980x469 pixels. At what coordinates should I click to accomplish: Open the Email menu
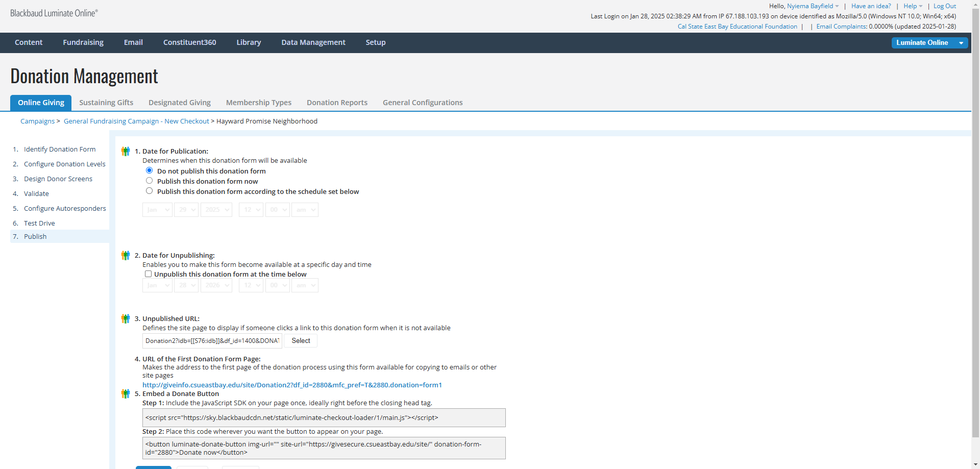click(x=133, y=42)
